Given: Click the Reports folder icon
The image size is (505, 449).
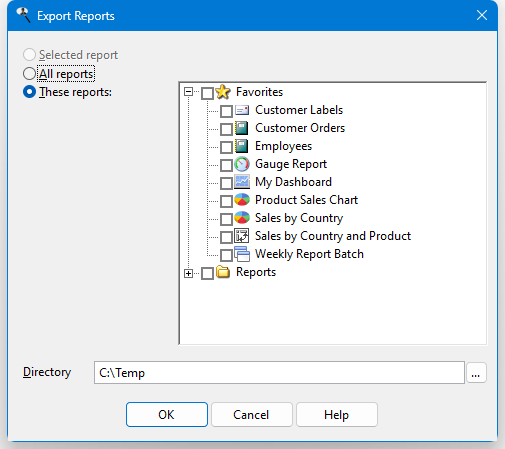Looking at the screenshot, I should point(223,272).
